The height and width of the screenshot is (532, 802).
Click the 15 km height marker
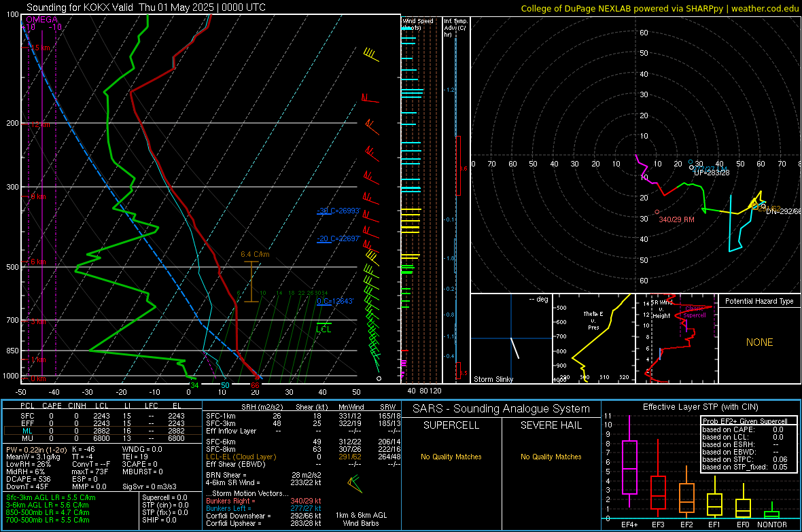41,48
